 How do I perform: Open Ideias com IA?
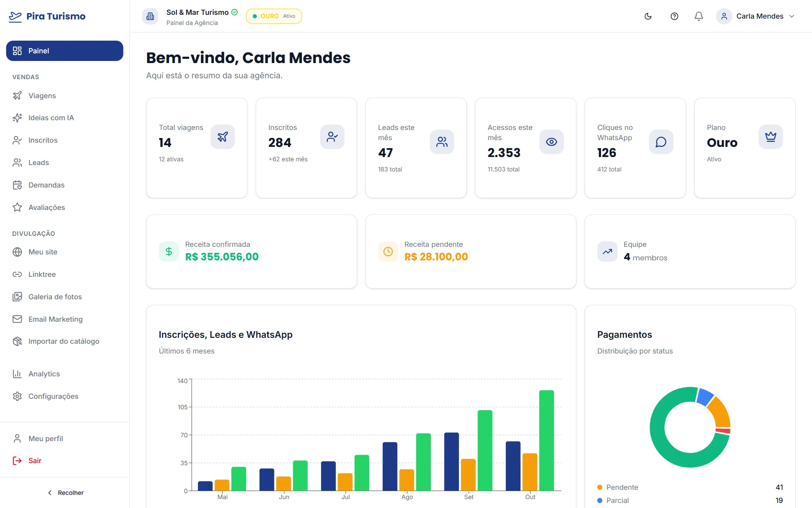(x=65, y=118)
